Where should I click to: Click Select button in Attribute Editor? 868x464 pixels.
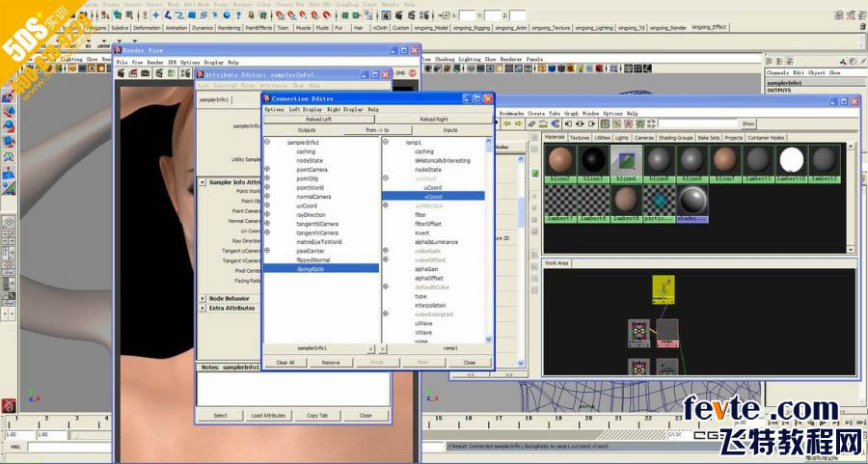pos(220,415)
